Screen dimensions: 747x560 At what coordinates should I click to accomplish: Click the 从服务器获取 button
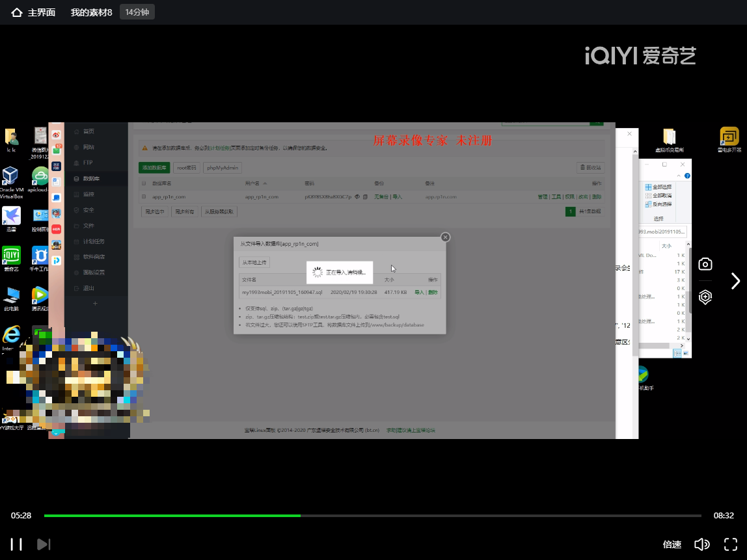point(219,212)
